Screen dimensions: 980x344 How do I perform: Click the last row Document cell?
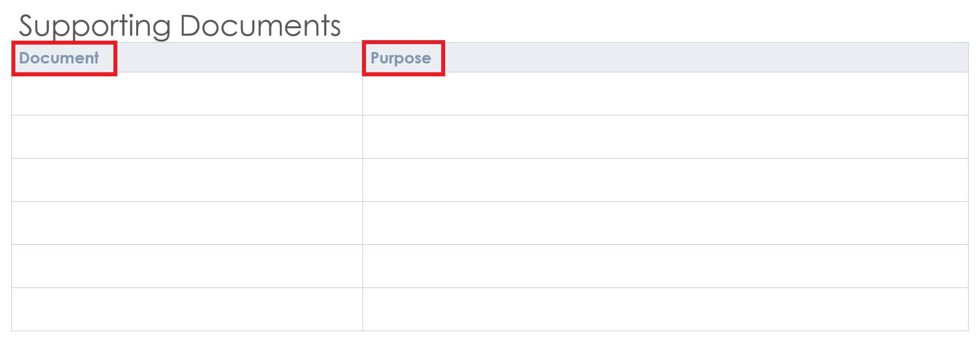(x=187, y=309)
